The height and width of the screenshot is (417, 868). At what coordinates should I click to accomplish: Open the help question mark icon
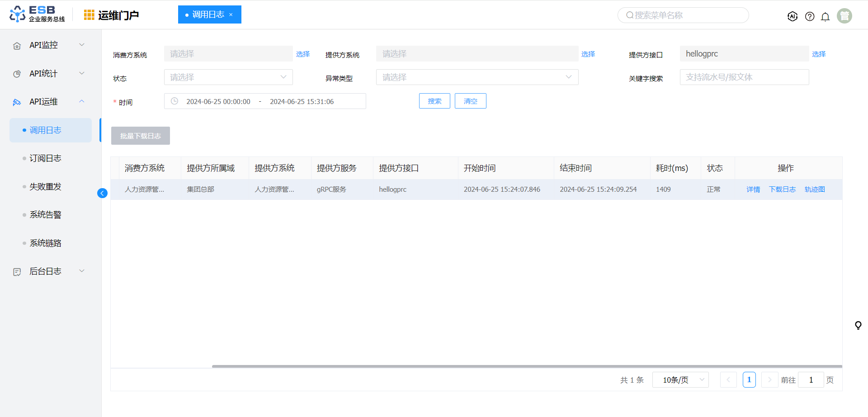click(810, 17)
